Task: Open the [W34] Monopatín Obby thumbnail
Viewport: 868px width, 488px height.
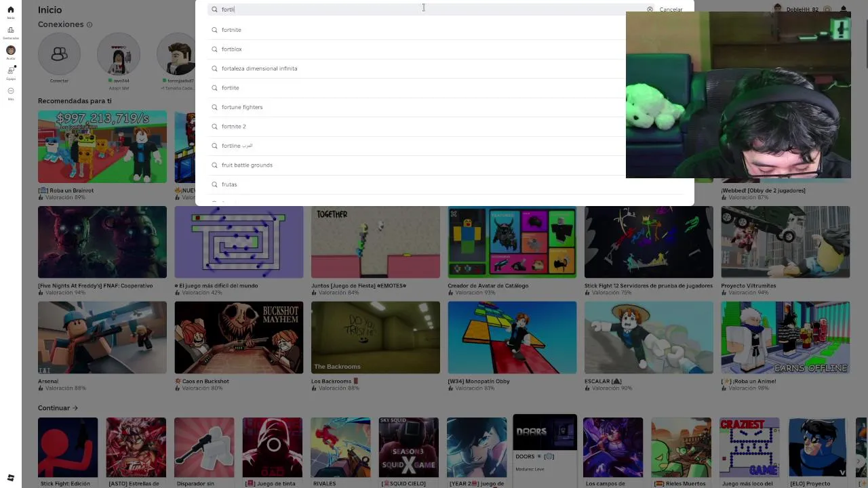Action: [x=512, y=338]
